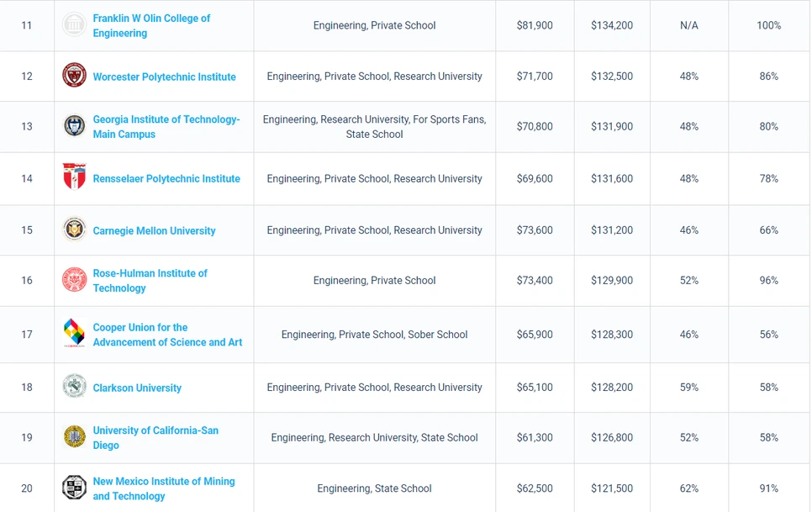Click New Mexico Mining institute logo icon

click(74, 488)
